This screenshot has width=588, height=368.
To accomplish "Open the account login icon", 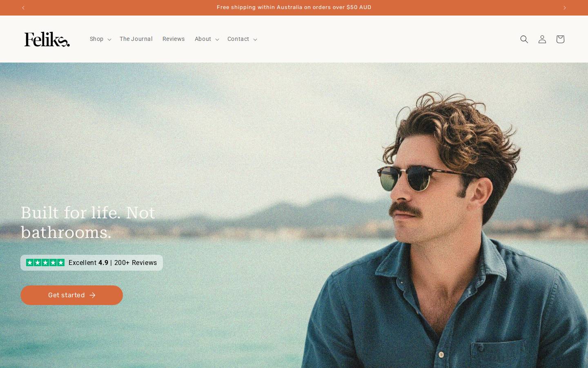I will [x=542, y=39].
